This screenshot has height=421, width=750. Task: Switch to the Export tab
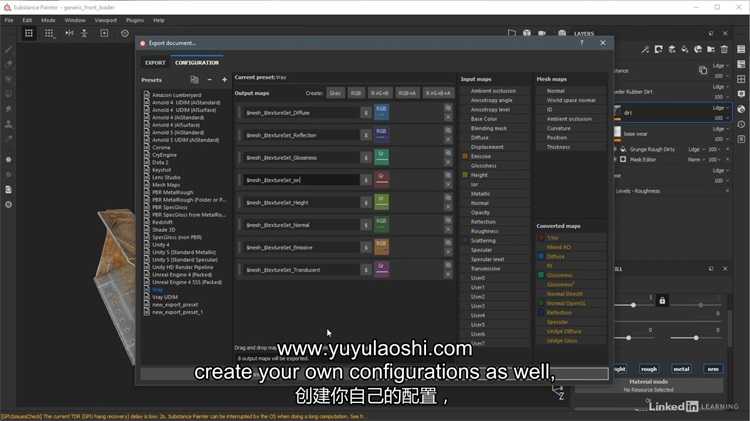[x=155, y=63]
